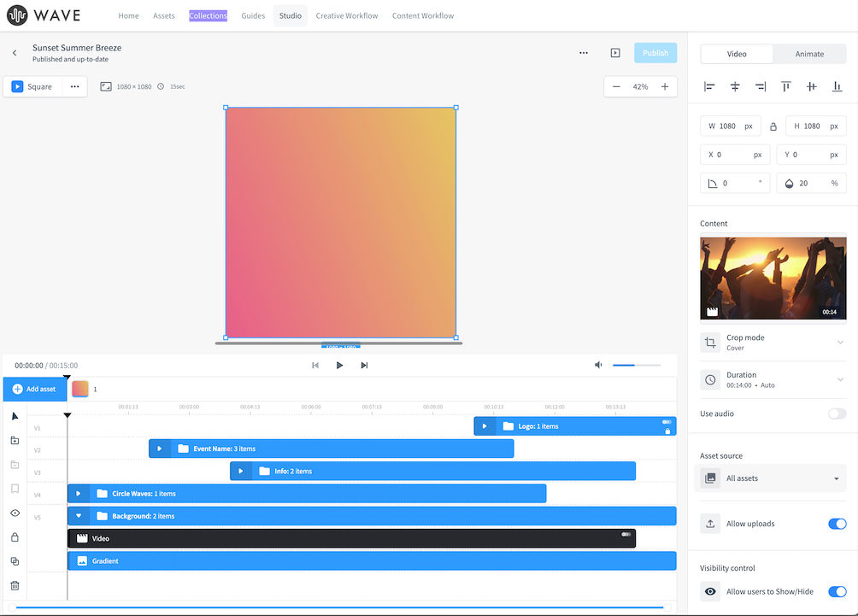Click the Publish button

click(x=655, y=53)
